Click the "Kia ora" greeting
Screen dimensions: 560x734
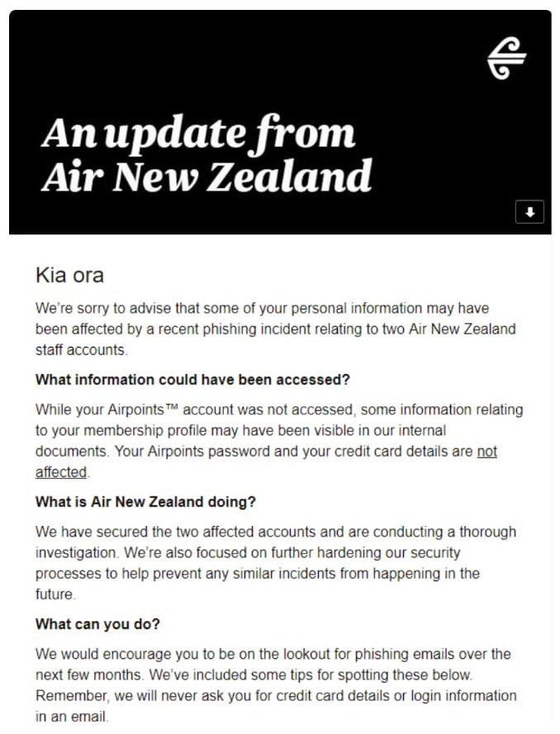(x=69, y=275)
